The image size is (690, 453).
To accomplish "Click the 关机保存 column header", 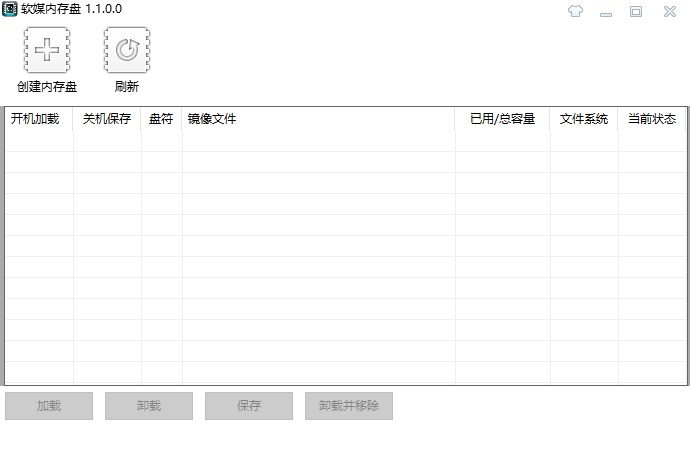I will click(107, 119).
